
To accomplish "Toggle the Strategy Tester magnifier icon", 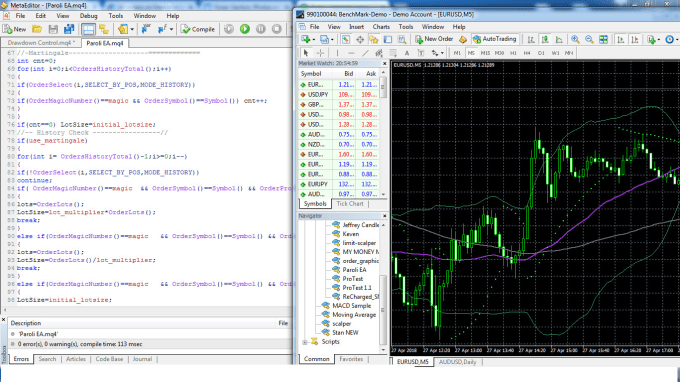I will pos(402,39).
